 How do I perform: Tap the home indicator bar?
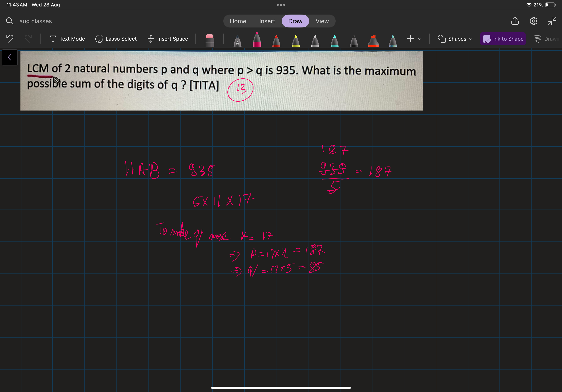pos(281,388)
